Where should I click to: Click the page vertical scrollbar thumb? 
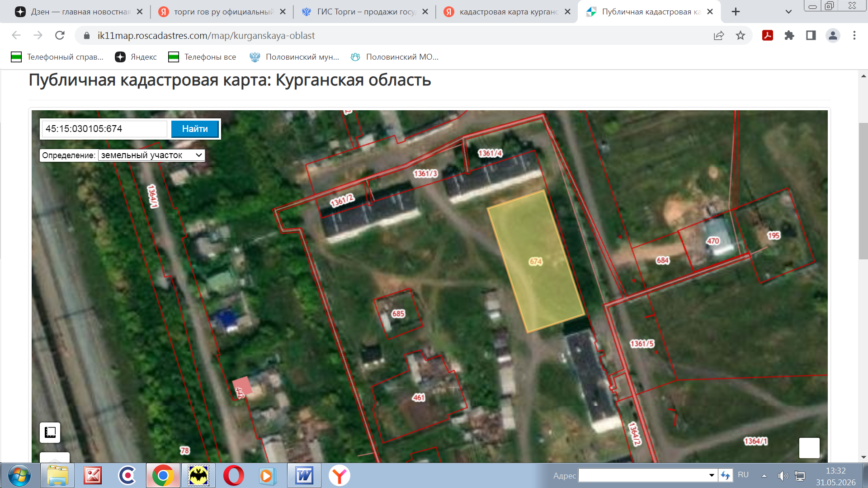[x=863, y=191]
